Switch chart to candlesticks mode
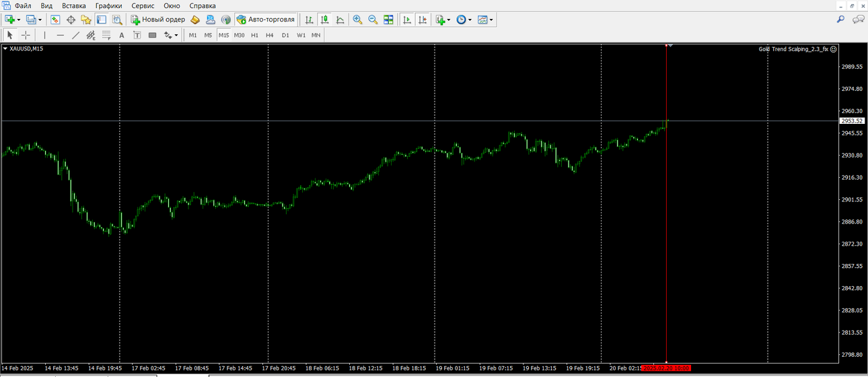 (324, 20)
